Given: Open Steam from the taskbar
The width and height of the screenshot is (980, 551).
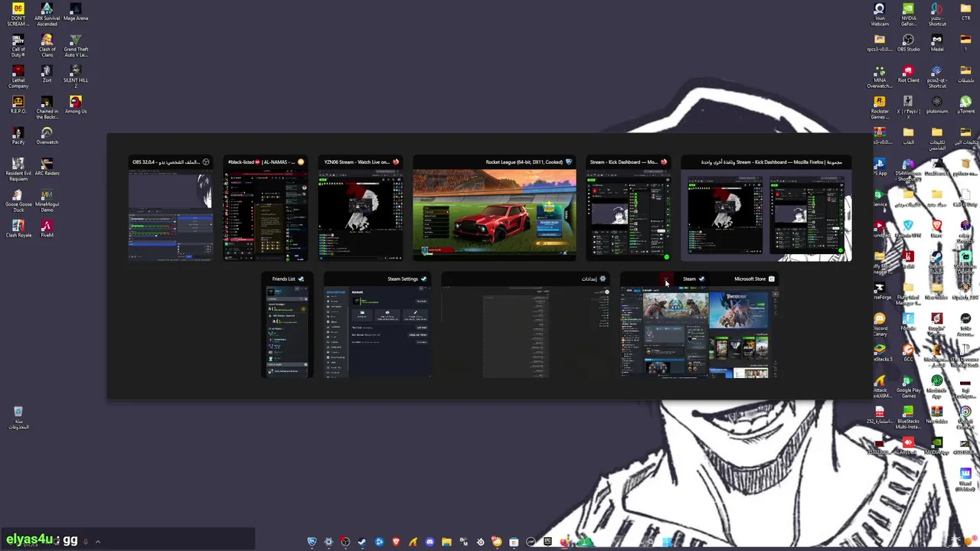Looking at the screenshot, I should pos(362,542).
